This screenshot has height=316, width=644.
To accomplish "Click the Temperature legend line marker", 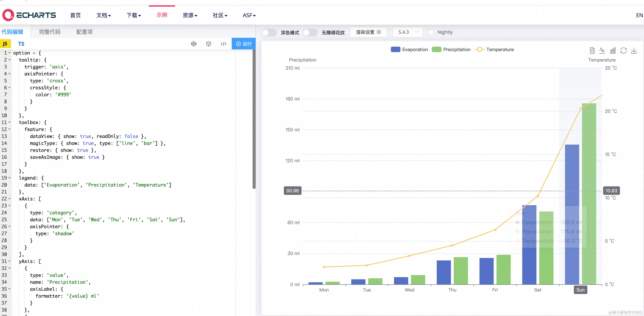I will pyautogui.click(x=479, y=49).
